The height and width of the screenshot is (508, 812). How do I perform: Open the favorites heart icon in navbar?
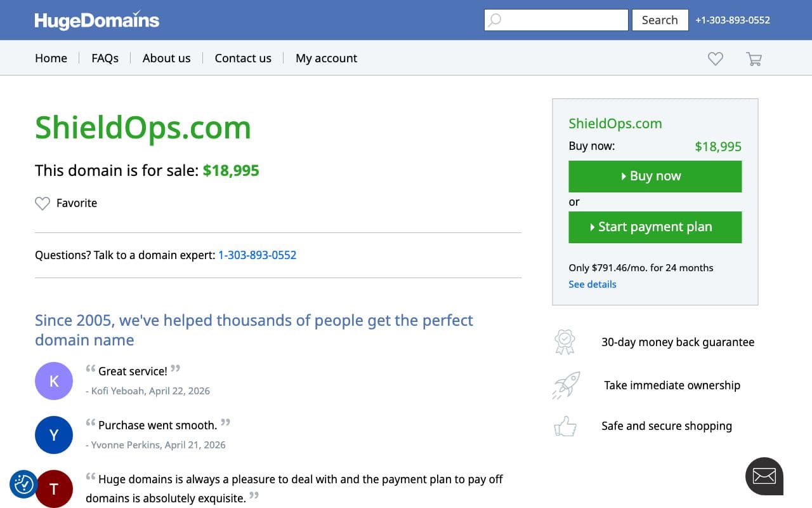716,58
